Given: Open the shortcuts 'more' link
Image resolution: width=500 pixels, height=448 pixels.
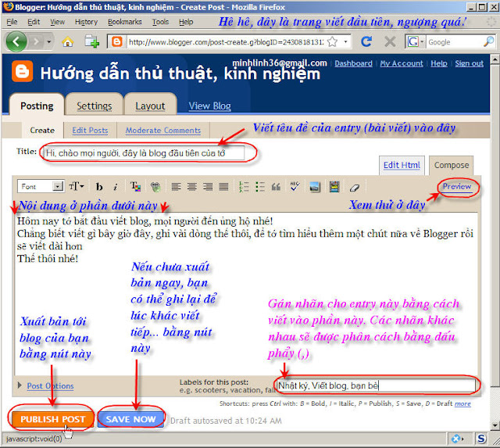Looking at the screenshot, I should tap(462, 403).
